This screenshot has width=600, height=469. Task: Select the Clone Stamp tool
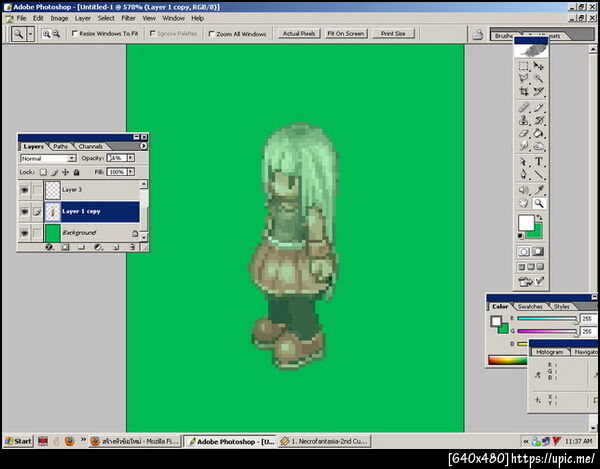523,121
